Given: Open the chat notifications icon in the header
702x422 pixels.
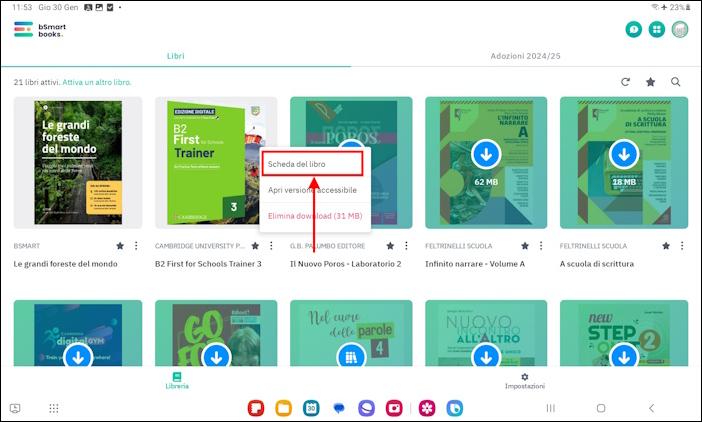Looking at the screenshot, I should pyautogui.click(x=634, y=30).
